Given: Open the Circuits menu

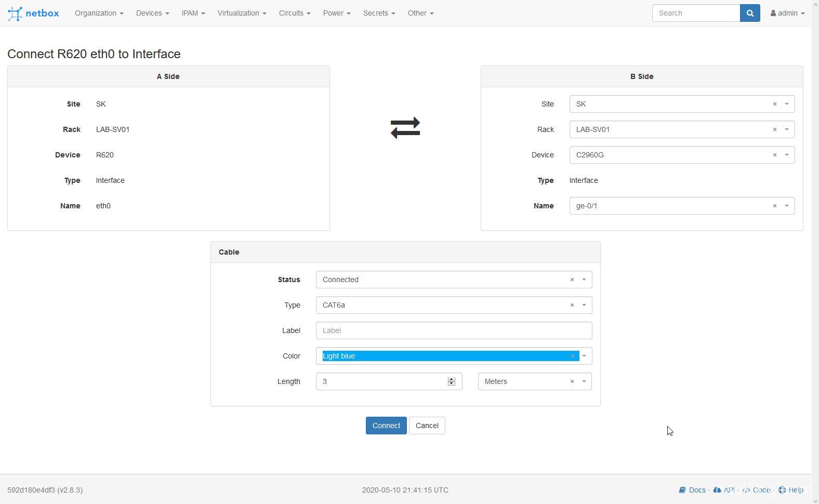Looking at the screenshot, I should 295,13.
